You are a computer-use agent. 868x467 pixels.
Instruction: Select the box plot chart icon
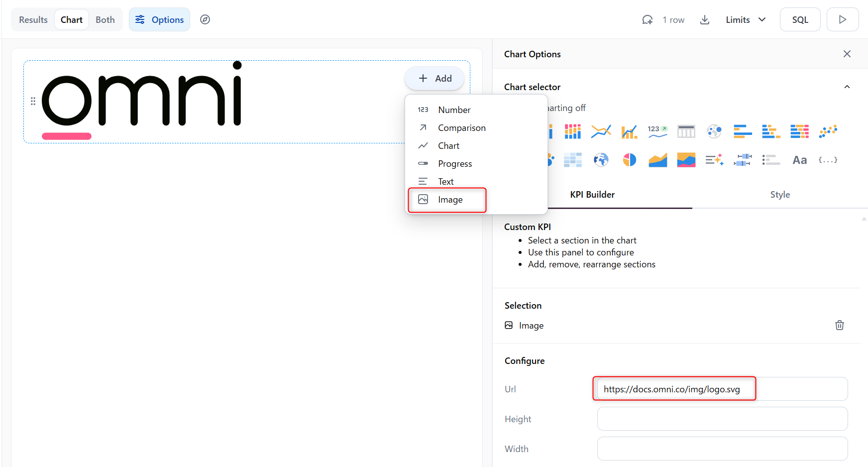(x=742, y=160)
